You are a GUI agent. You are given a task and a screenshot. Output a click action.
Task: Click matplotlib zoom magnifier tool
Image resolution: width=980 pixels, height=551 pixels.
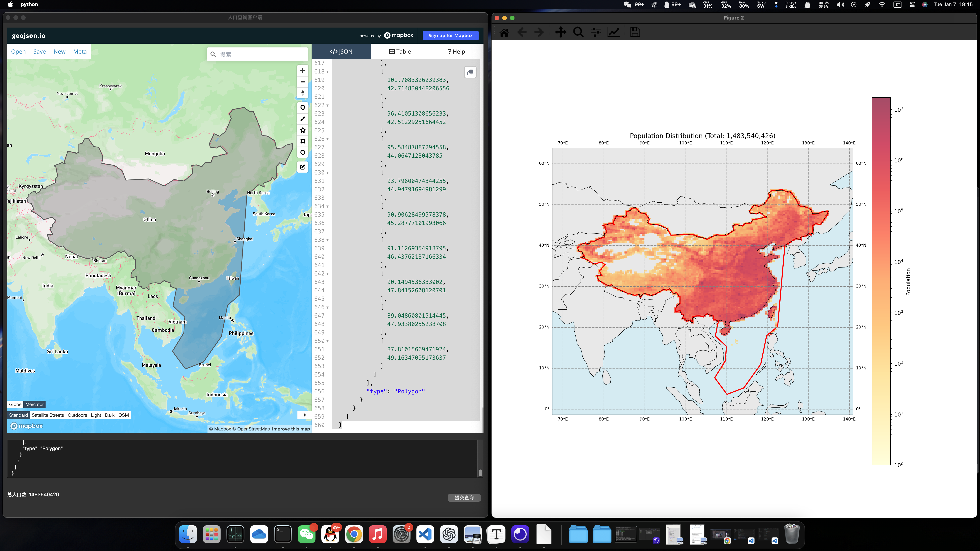(578, 32)
